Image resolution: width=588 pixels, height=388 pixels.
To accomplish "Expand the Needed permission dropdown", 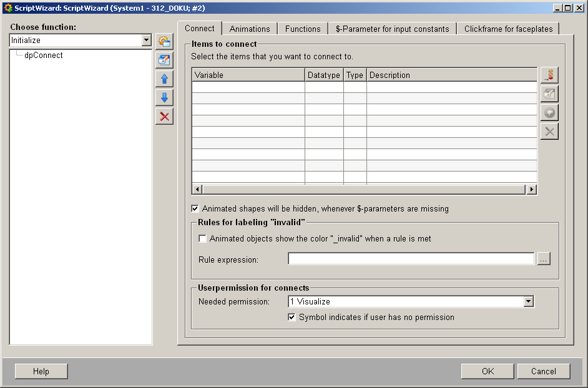I will [529, 302].
